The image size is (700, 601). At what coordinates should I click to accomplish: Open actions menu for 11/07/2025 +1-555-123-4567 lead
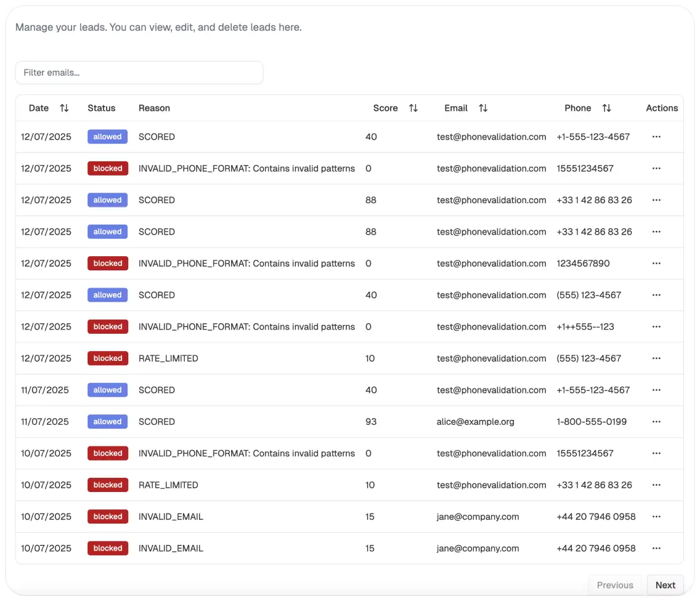click(656, 390)
